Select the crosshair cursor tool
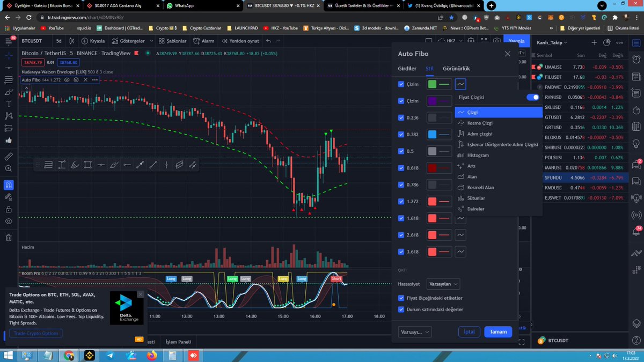 [x=9, y=55]
